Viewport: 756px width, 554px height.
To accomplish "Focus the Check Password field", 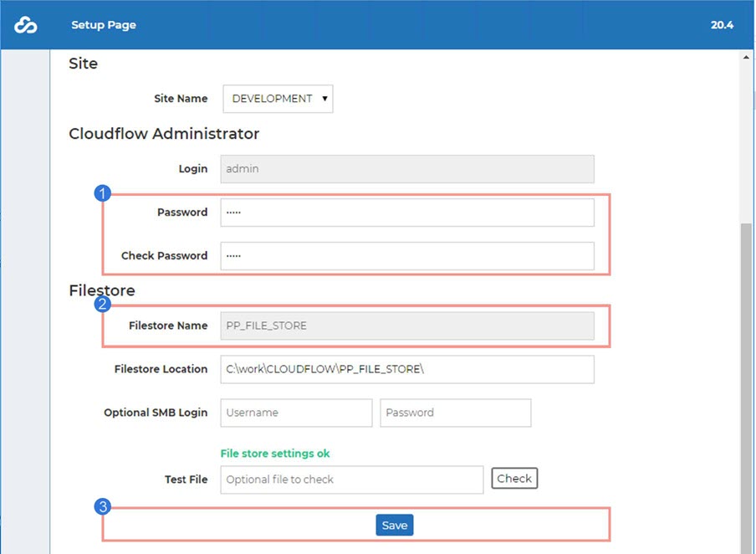I will [x=407, y=256].
